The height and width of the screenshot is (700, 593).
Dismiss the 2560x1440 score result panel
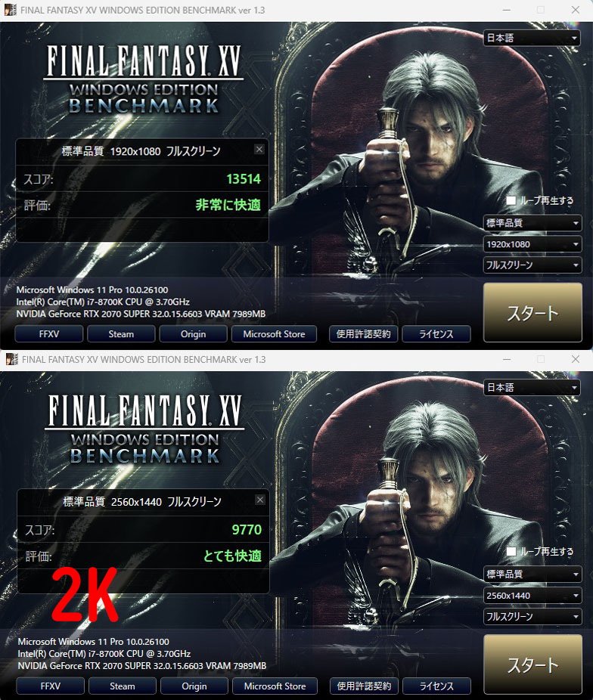pyautogui.click(x=260, y=500)
